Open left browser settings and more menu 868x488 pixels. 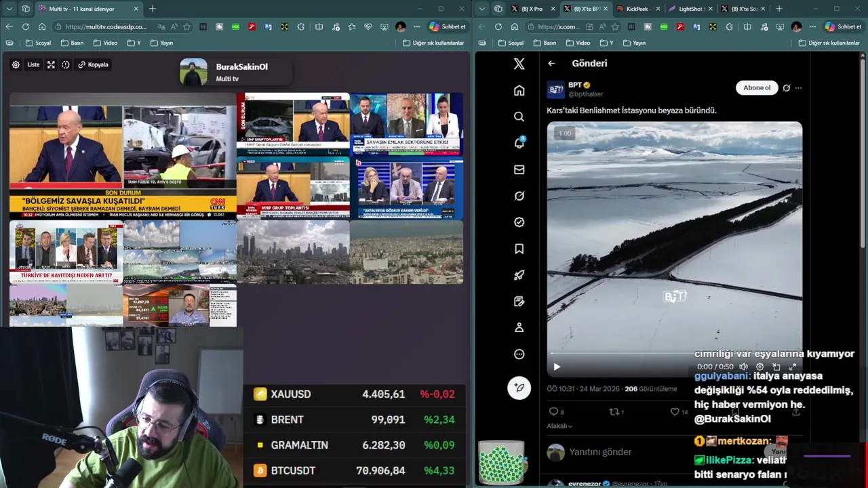pos(416,26)
